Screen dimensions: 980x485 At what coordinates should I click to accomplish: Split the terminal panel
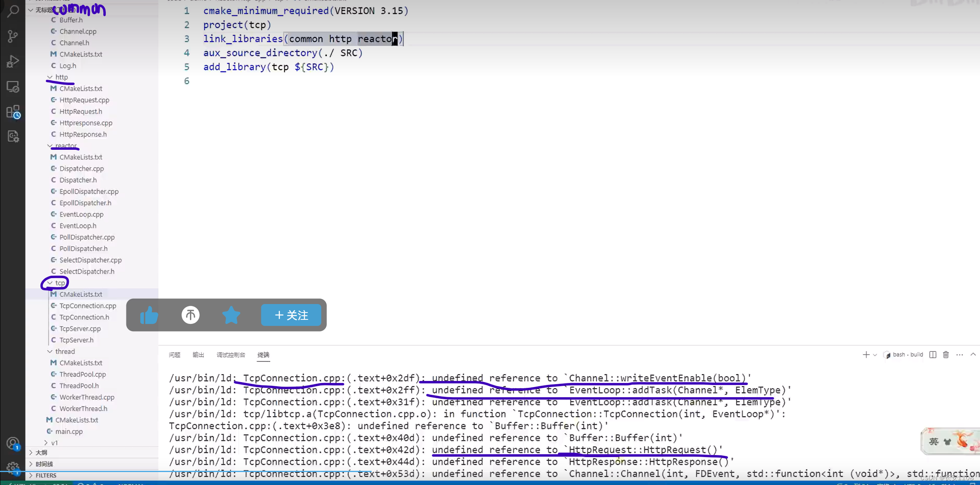933,355
